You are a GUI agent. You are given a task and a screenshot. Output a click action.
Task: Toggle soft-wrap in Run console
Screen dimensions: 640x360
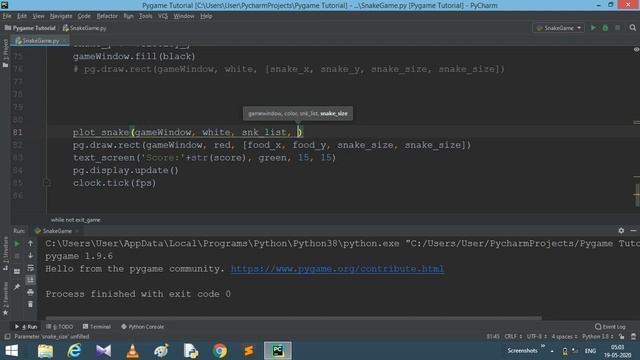[31, 268]
